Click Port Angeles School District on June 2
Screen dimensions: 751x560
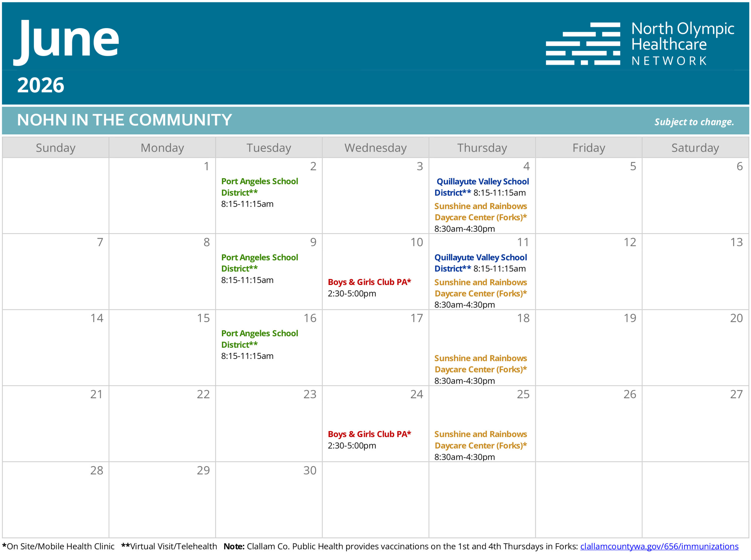pos(260,187)
